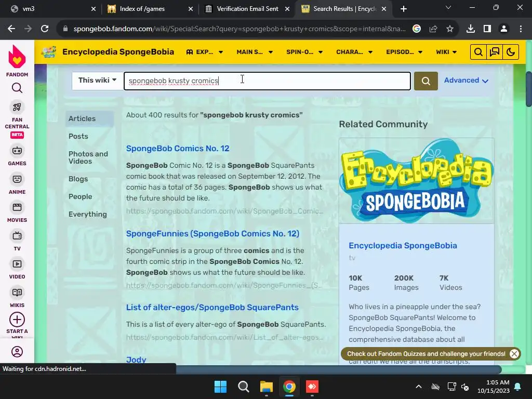
Task: Open Encyclopedia SpongeBobia community link
Action: [403, 246]
